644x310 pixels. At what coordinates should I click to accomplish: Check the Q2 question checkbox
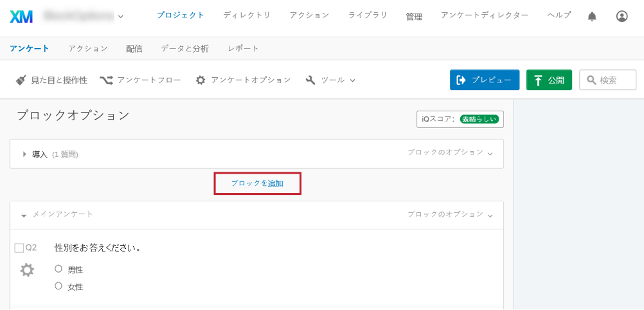(x=19, y=248)
